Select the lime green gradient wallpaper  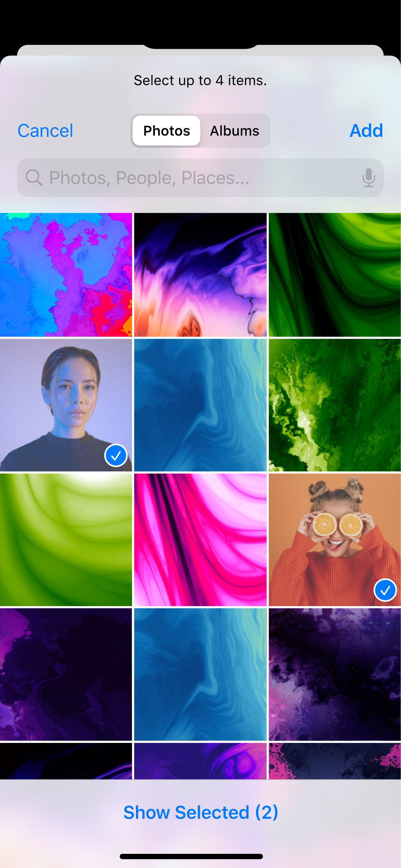tap(66, 540)
